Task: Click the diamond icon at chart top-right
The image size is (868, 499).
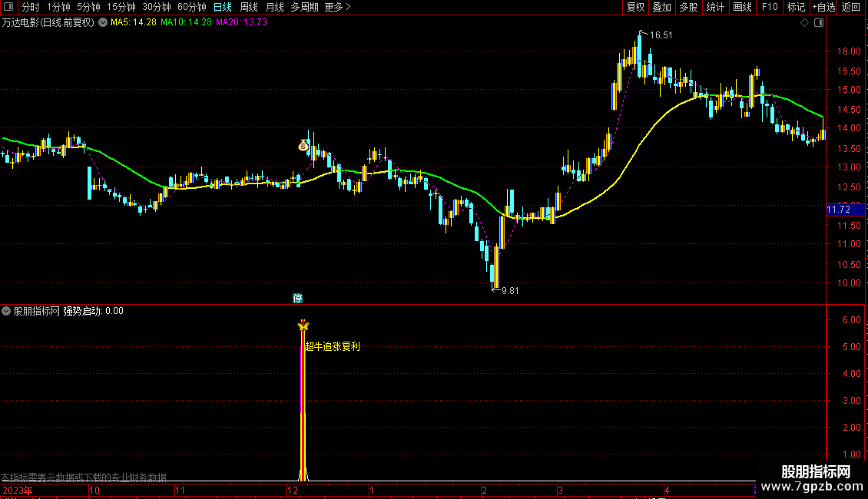Action: (804, 23)
